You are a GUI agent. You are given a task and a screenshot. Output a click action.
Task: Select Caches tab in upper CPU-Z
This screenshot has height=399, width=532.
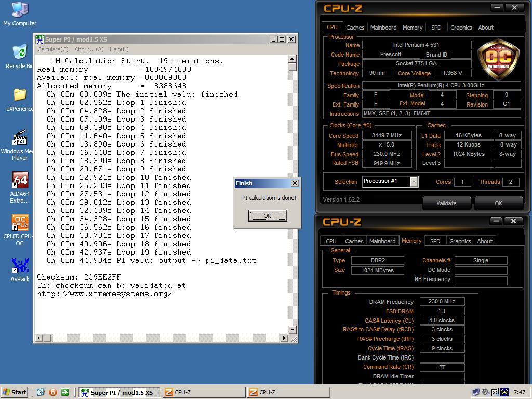[355, 28]
